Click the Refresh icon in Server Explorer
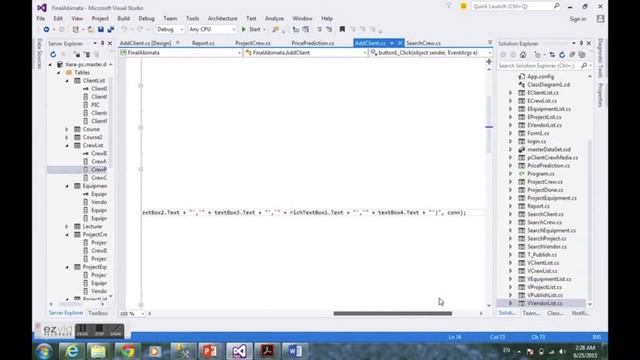This screenshot has height=360, width=640. 53,54
